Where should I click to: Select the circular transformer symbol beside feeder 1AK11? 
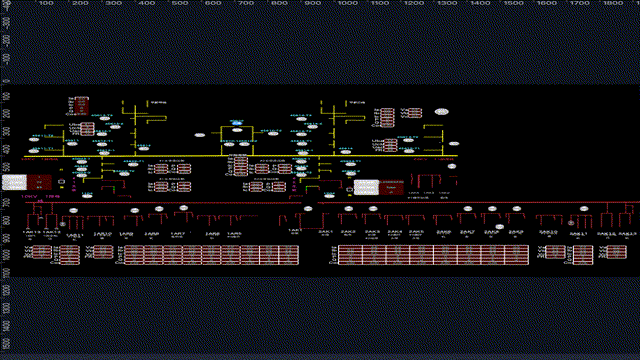(62, 224)
